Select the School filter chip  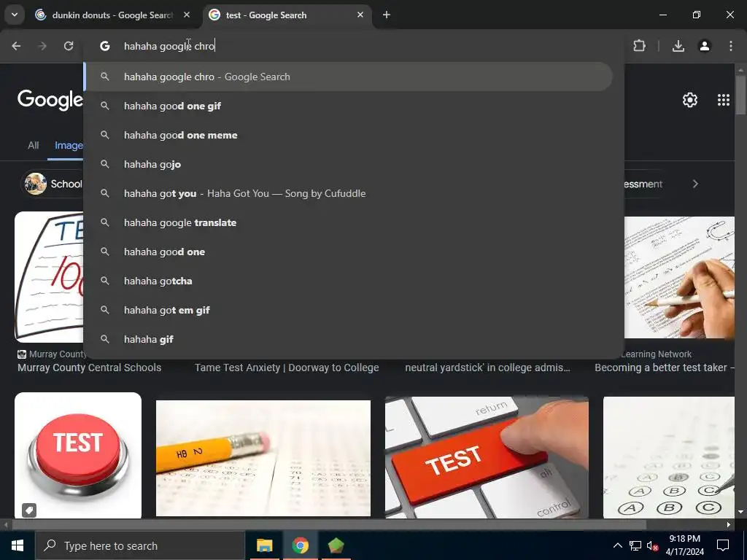tap(53, 184)
